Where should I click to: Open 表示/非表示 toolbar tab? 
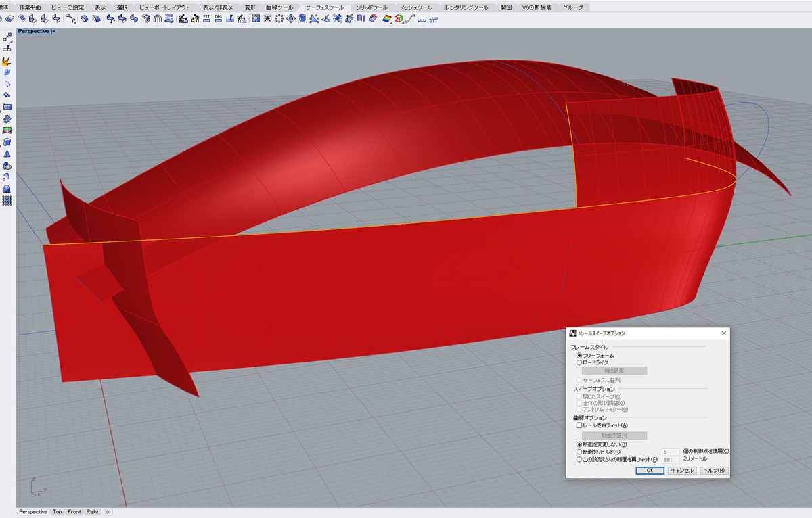point(218,7)
